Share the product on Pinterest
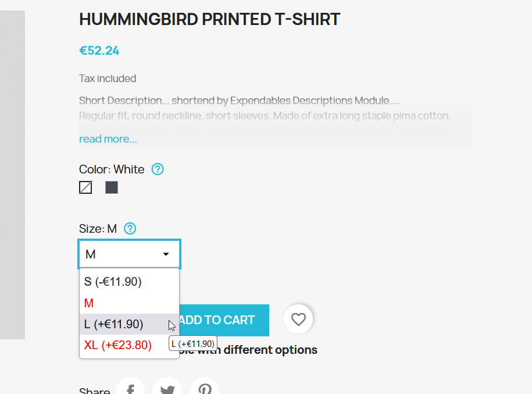Viewport: 532px width, 394px height. click(x=204, y=389)
